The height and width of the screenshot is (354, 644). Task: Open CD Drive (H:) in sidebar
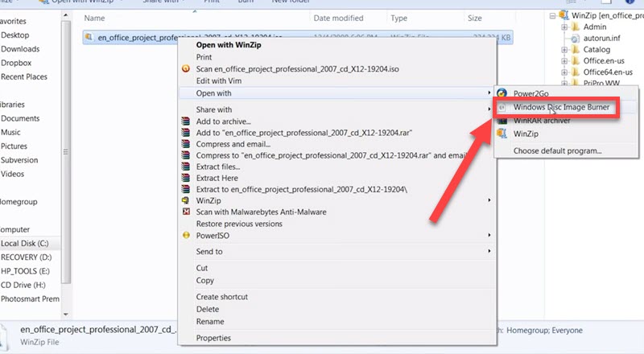tap(23, 285)
